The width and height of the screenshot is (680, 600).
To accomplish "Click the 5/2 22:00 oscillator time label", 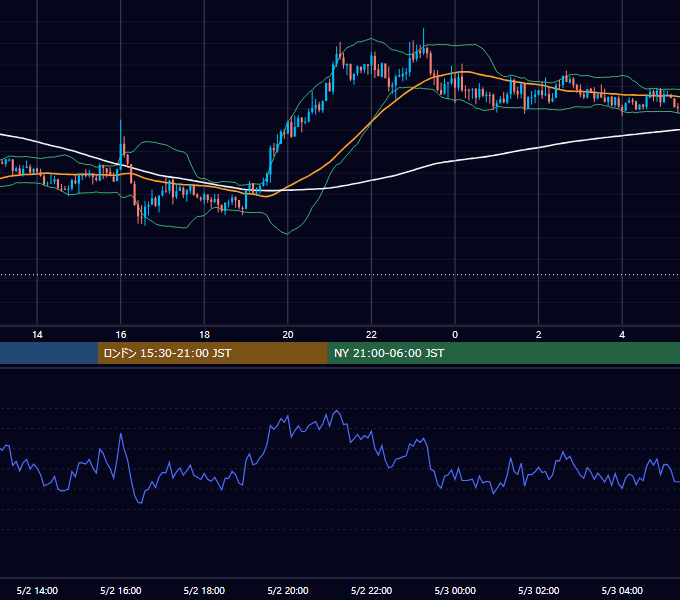I will [371, 590].
